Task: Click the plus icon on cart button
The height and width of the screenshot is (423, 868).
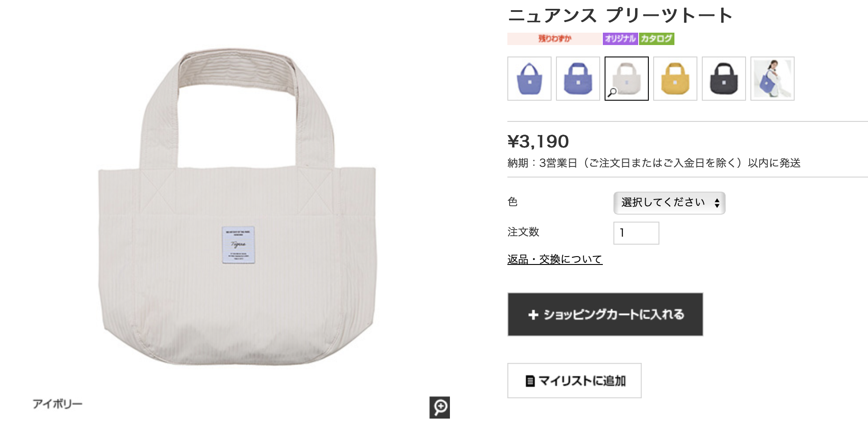Action: [x=533, y=314]
